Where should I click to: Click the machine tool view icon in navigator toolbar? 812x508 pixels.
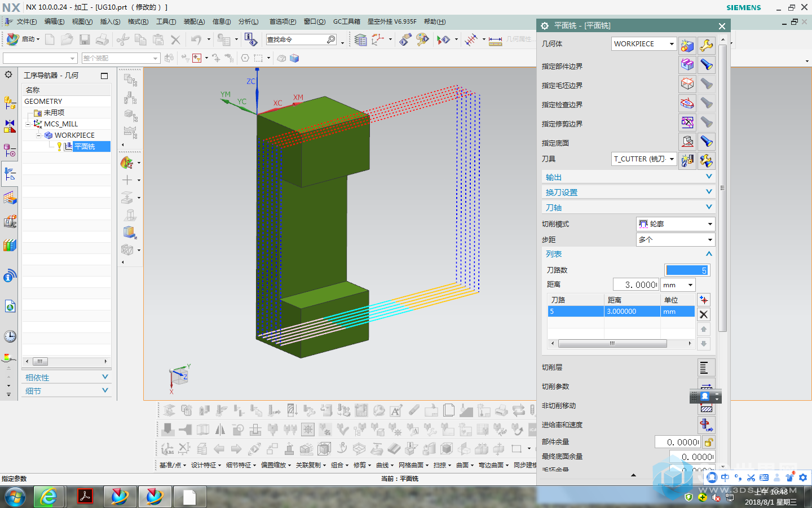(x=130, y=98)
